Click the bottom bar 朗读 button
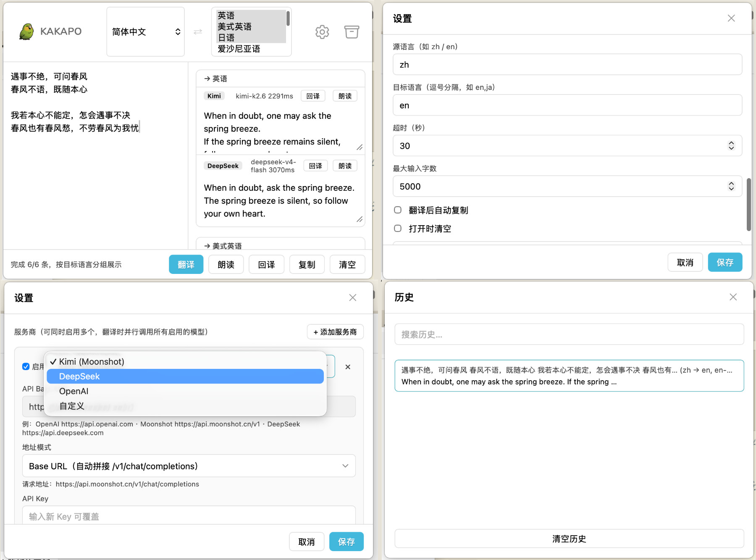 226,265
